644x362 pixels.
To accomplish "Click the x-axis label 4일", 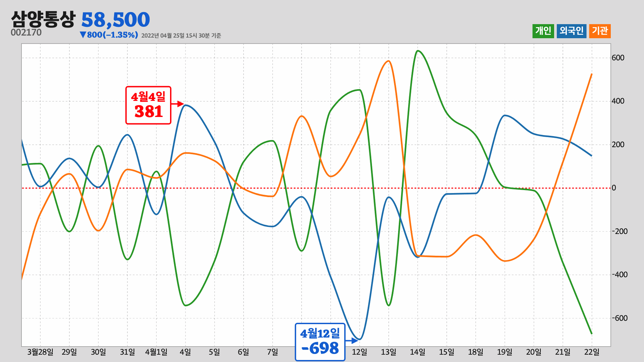I will (185, 352).
